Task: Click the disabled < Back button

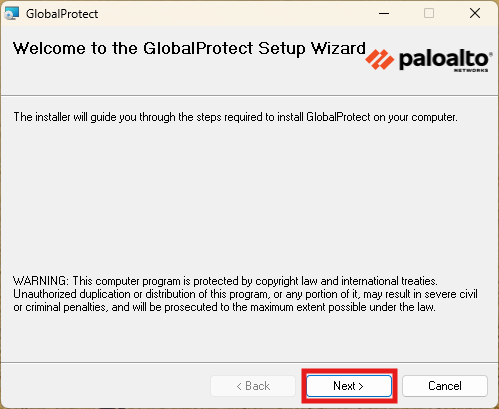Action: point(253,386)
